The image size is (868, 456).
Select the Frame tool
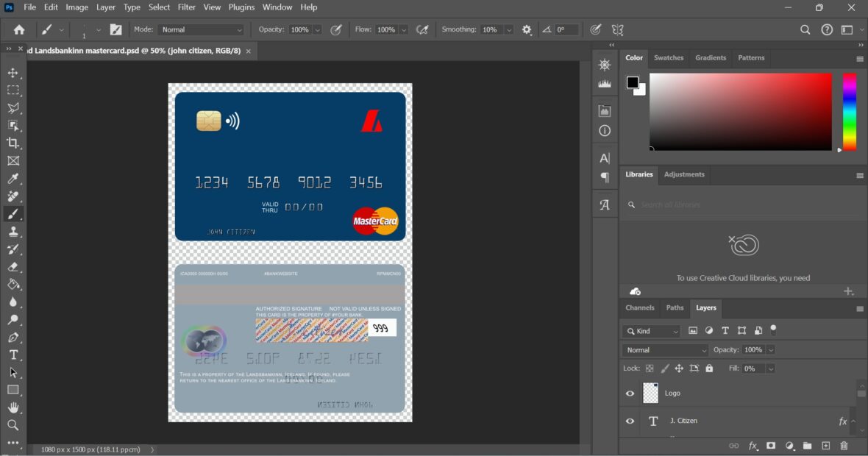(13, 161)
